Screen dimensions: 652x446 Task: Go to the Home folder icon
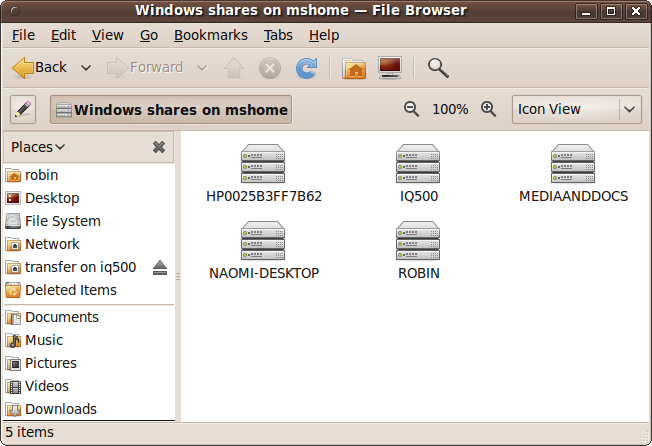pyautogui.click(x=354, y=69)
